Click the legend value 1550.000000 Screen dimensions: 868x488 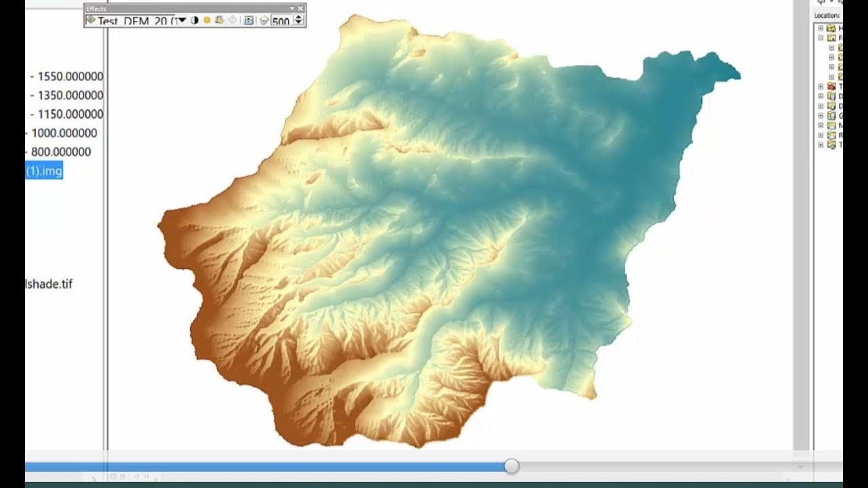tap(71, 77)
